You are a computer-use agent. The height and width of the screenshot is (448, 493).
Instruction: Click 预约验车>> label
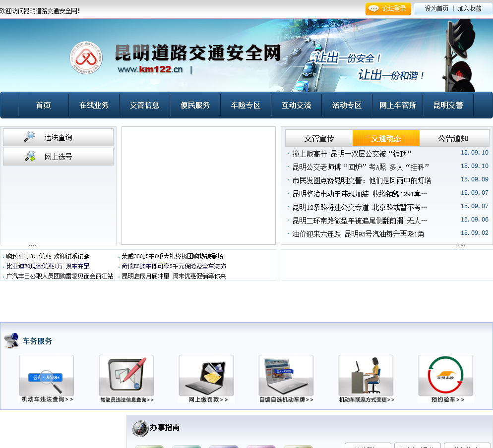pyautogui.click(x=447, y=399)
